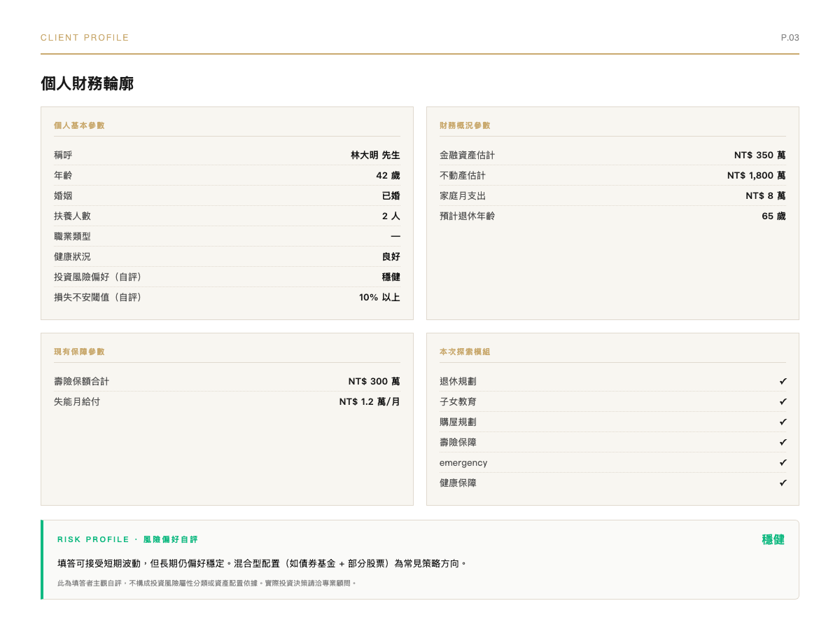The image size is (840, 643).
Task: Click the checkmark next to 退休規劃
Action: (x=783, y=381)
